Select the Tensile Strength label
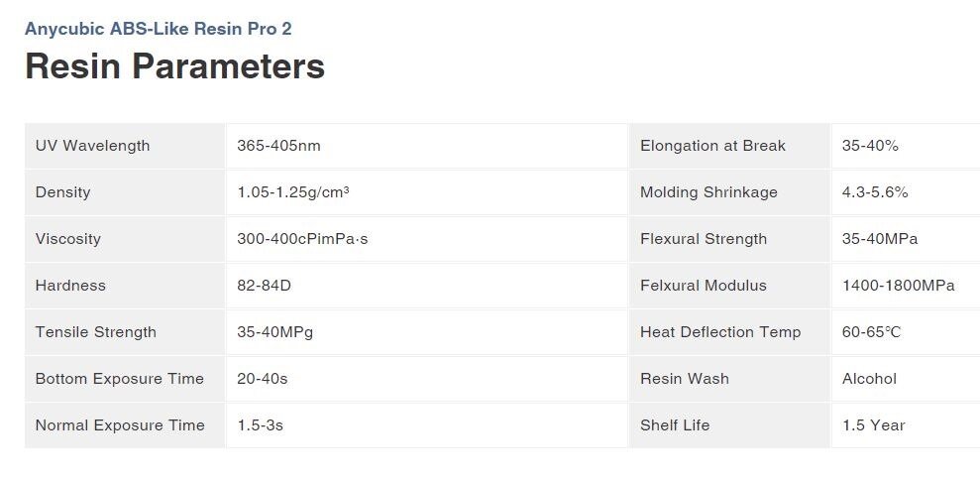The width and height of the screenshot is (980, 481). tap(96, 332)
